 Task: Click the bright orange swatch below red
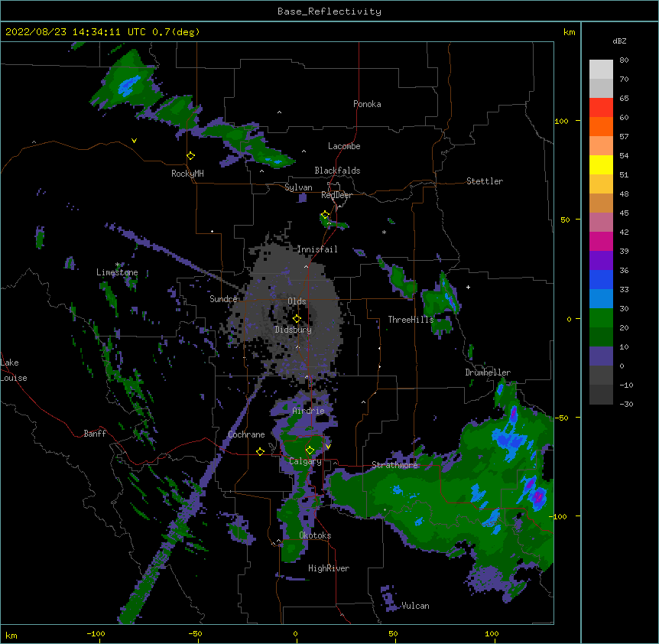(x=601, y=126)
